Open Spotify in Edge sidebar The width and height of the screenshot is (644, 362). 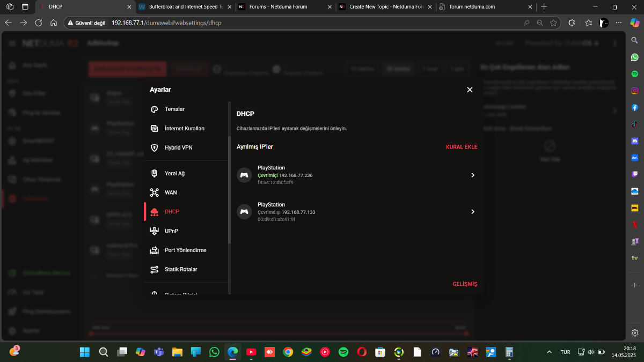coord(635,73)
